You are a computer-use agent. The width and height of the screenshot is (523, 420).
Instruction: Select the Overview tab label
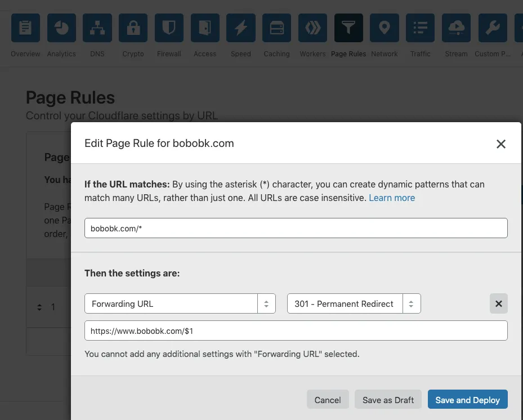coord(25,53)
